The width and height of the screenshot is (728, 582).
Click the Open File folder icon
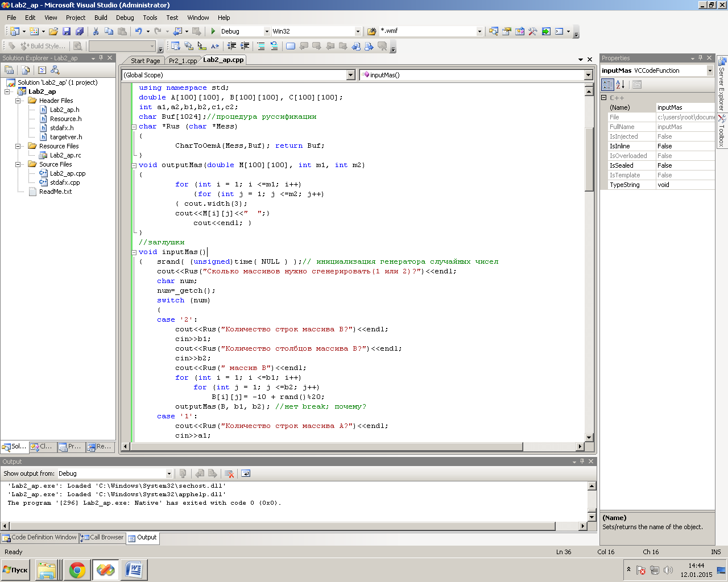[53, 31]
